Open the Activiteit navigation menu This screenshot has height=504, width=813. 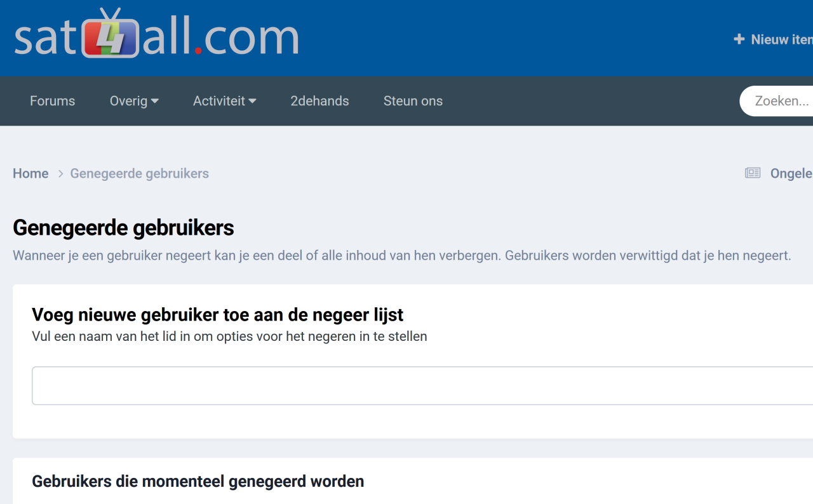[x=224, y=101]
